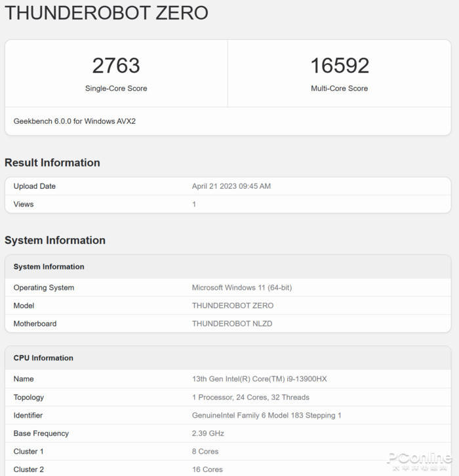Select the April 21 2023 09:45 AM value
This screenshot has height=476, width=459.
(x=231, y=186)
